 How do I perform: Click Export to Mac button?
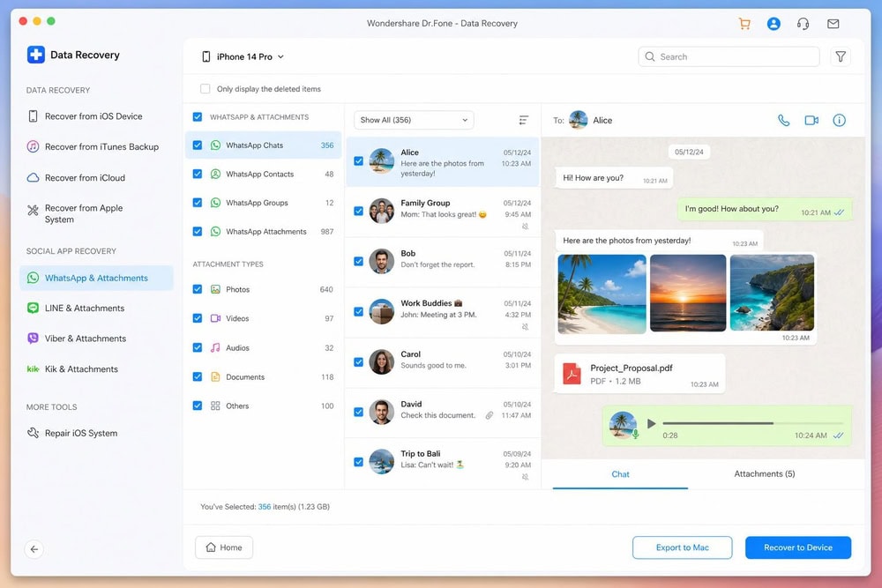coord(683,547)
